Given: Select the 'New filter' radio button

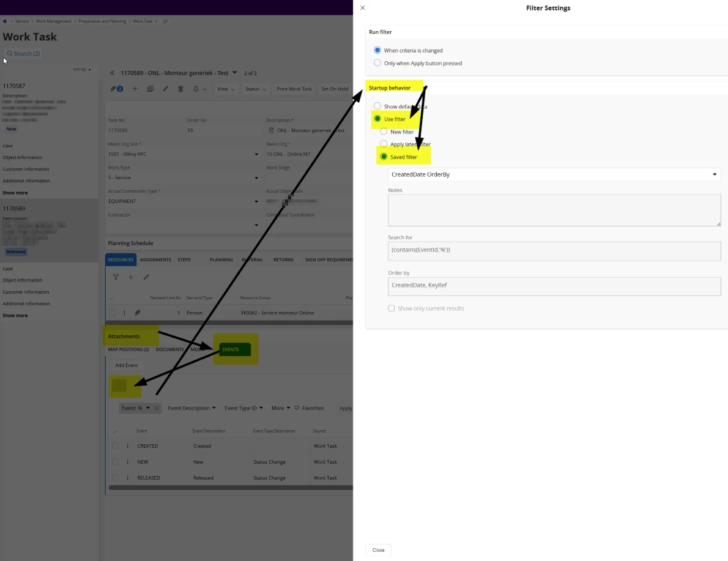Looking at the screenshot, I should 384,132.
